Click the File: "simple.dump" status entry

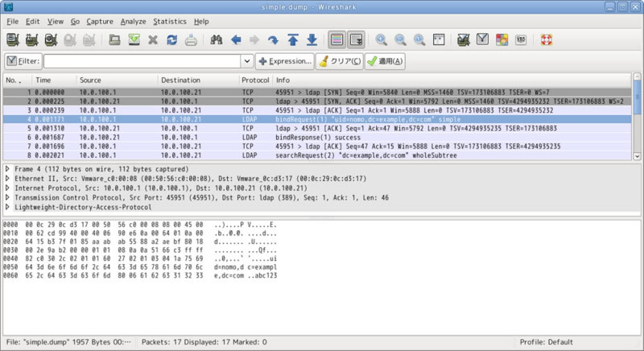pos(68,342)
